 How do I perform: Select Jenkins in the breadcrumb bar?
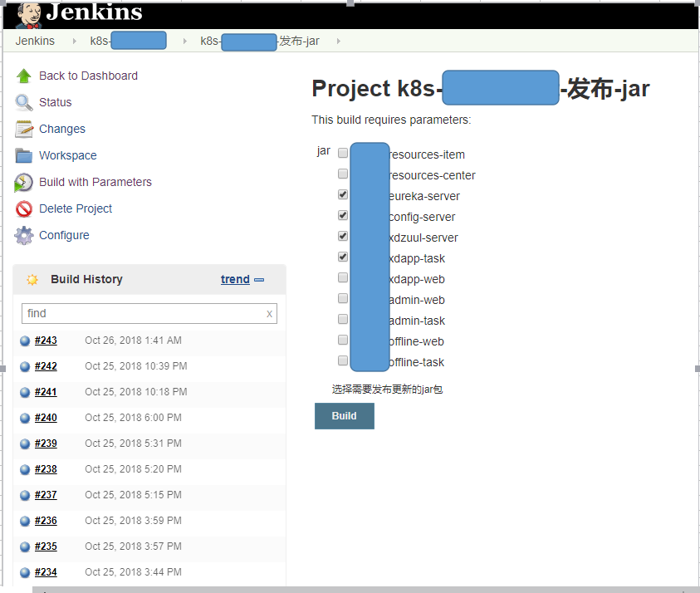point(35,40)
